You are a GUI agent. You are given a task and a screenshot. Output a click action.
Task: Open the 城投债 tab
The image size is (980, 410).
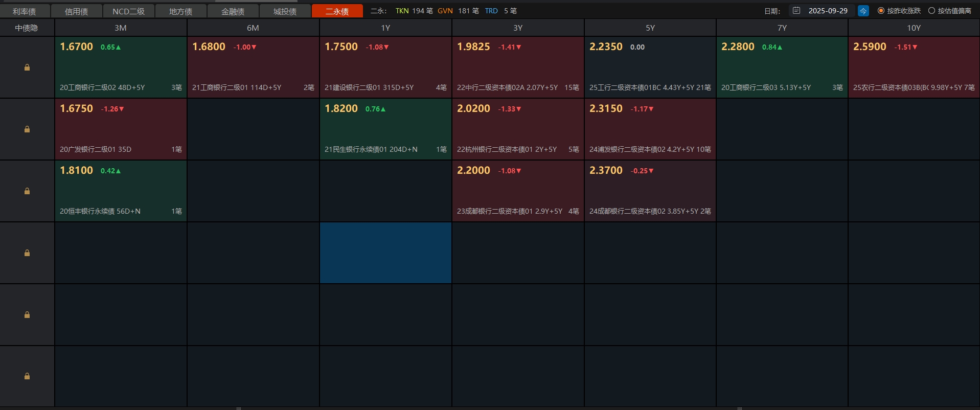pos(285,11)
